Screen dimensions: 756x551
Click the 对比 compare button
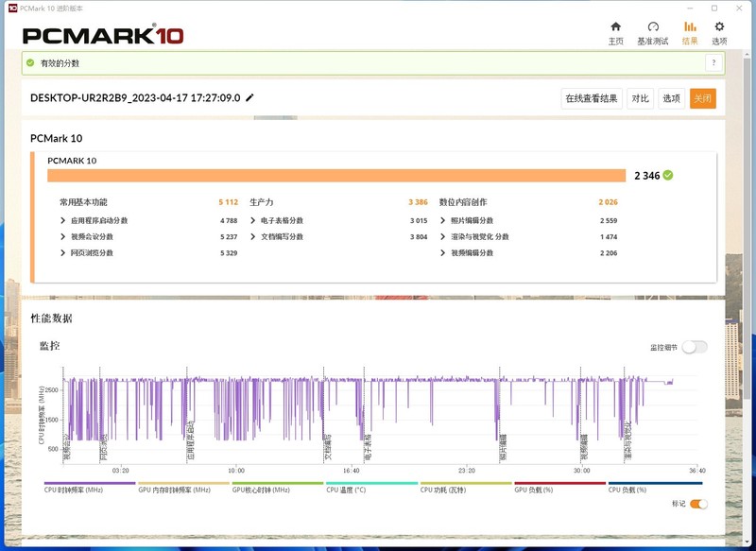click(640, 98)
